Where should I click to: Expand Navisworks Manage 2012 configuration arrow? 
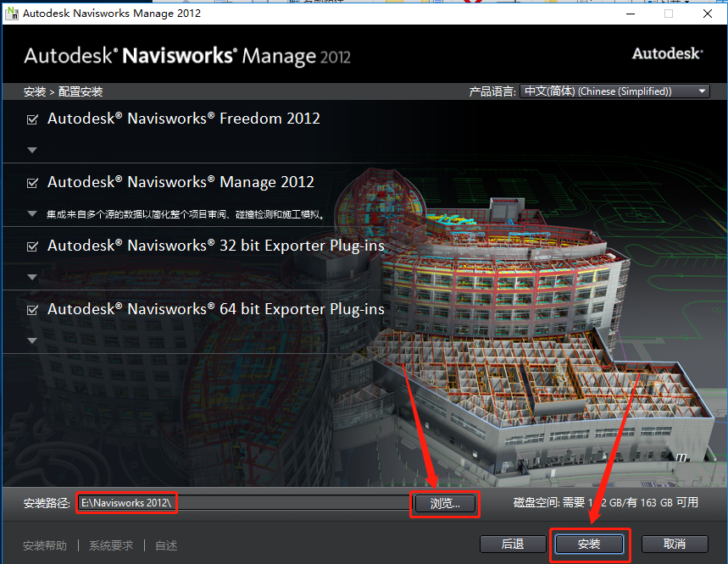pyautogui.click(x=32, y=213)
